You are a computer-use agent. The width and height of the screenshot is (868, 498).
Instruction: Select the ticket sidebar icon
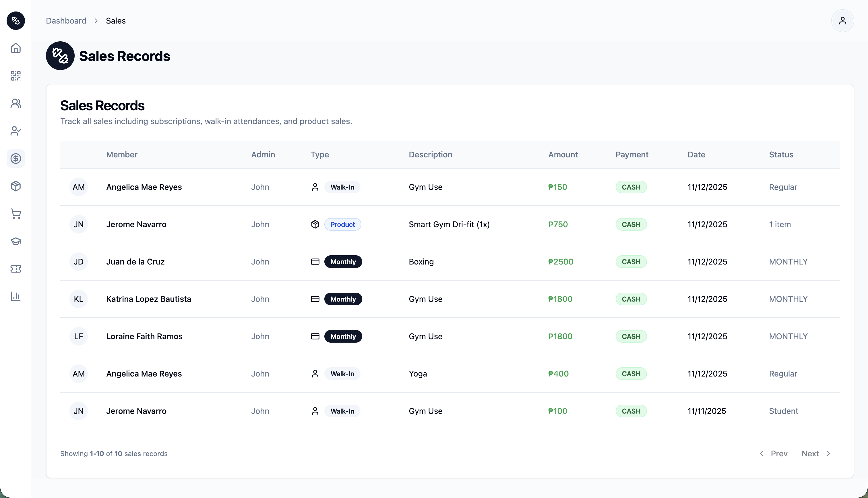tap(16, 269)
